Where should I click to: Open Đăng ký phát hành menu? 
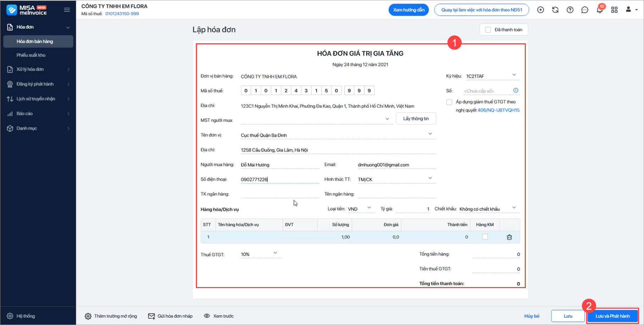coord(38,84)
